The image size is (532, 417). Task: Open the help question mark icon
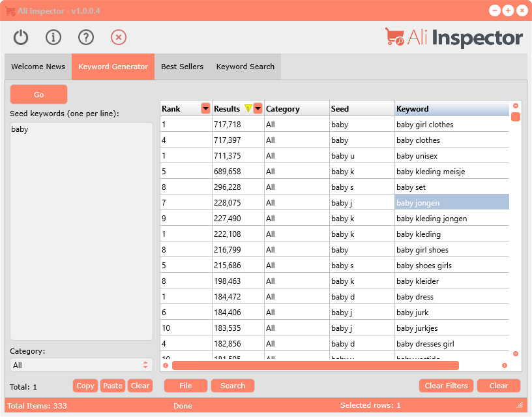point(86,37)
